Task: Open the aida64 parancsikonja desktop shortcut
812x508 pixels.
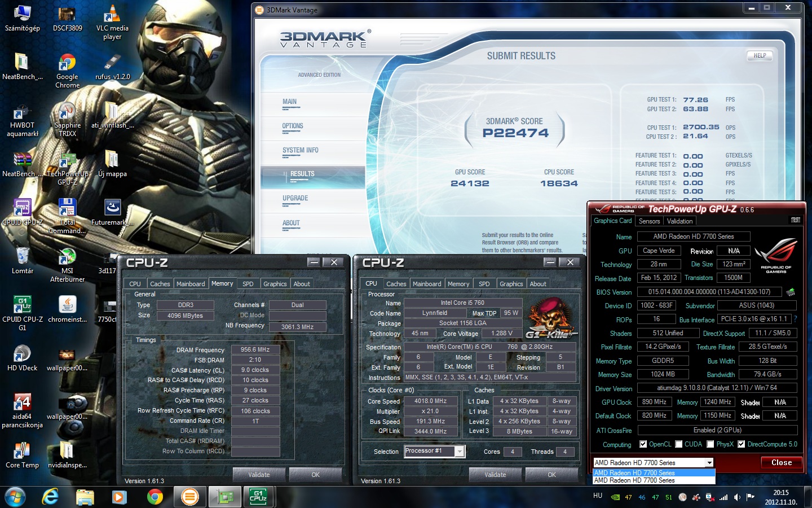Action: point(22,410)
